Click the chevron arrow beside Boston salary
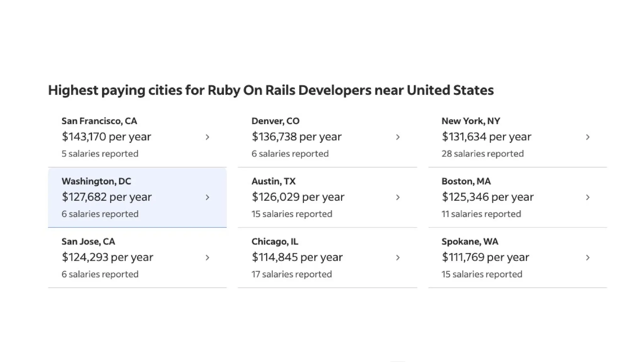 (x=588, y=197)
